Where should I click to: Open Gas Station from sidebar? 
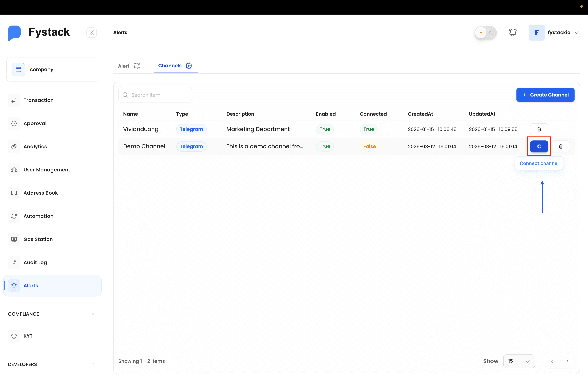(38, 239)
